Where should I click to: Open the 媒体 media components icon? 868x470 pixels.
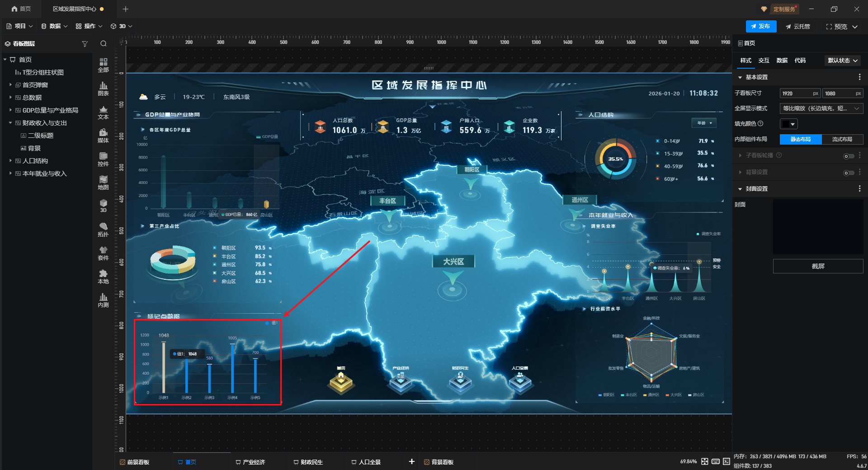point(103,135)
